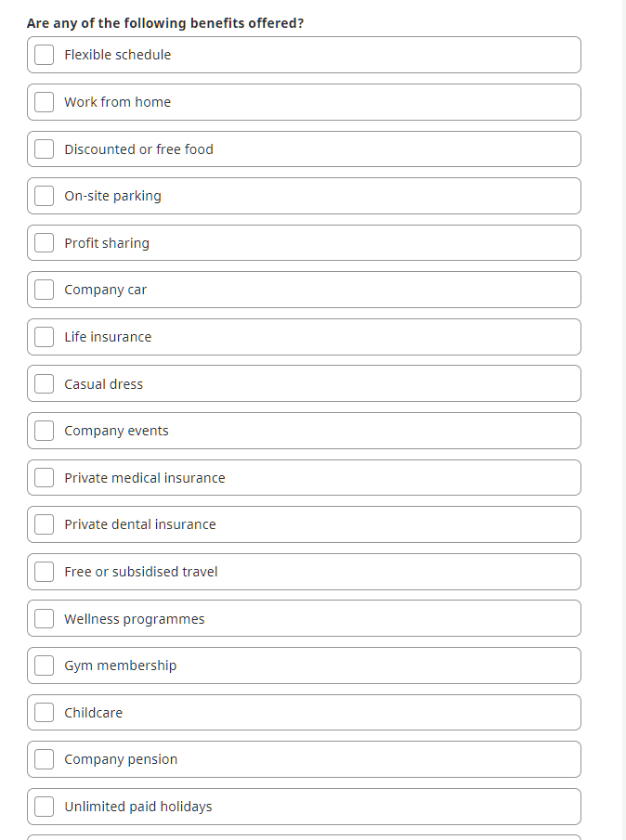The width and height of the screenshot is (626, 840).
Task: Select the On-site parking benefit
Action: [x=45, y=196]
